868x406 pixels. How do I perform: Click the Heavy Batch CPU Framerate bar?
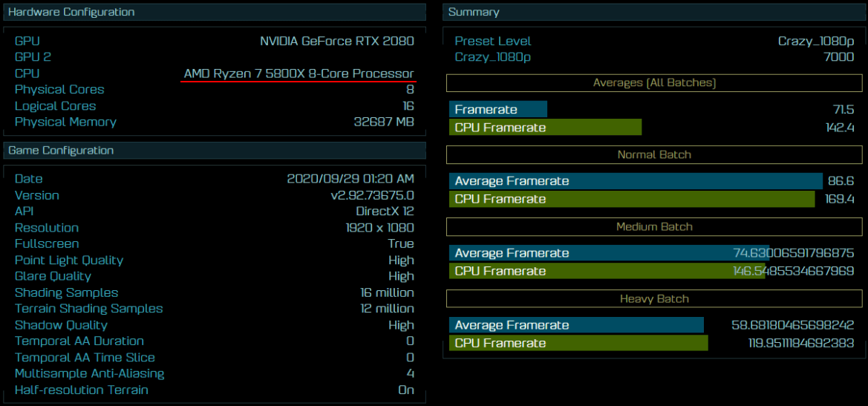pyautogui.click(x=578, y=343)
